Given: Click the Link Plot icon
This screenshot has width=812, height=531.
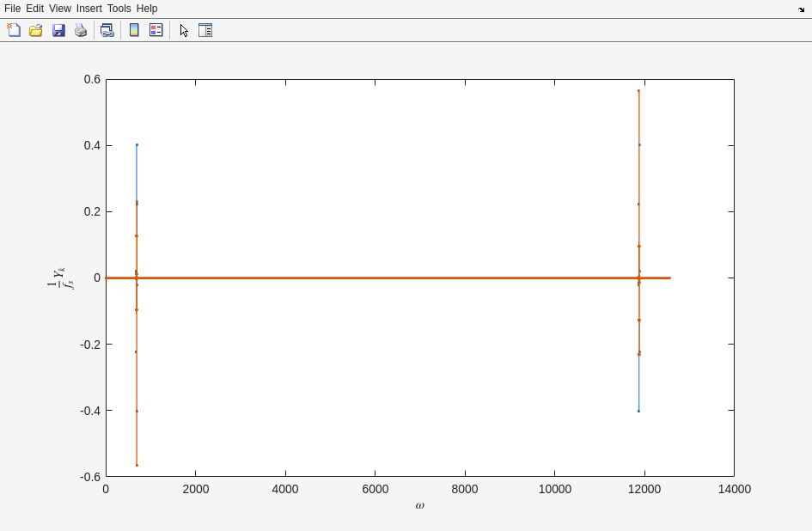Looking at the screenshot, I should pyautogui.click(x=107, y=30).
